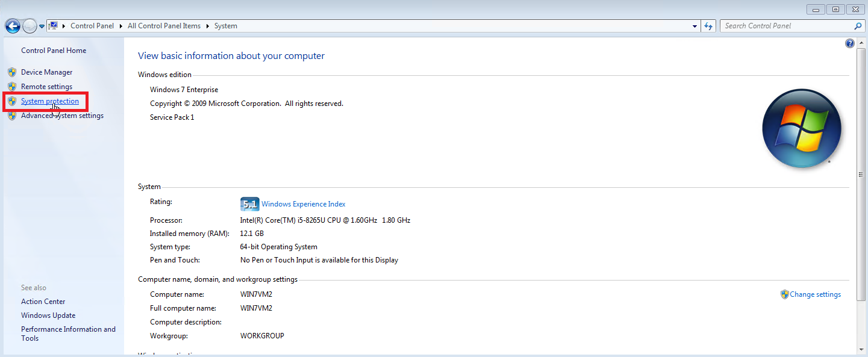Click the Windows 7 Enterprise text
The image size is (868, 357).
[184, 90]
